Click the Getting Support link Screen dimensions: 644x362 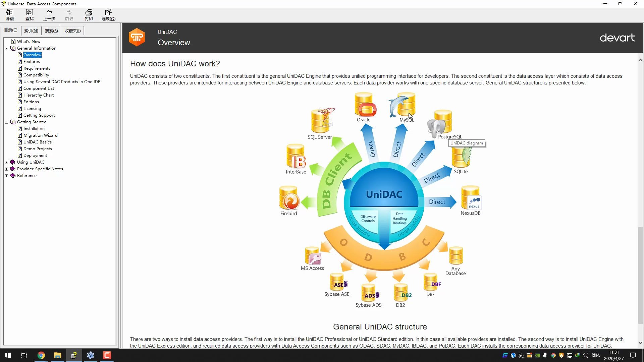[x=39, y=115]
